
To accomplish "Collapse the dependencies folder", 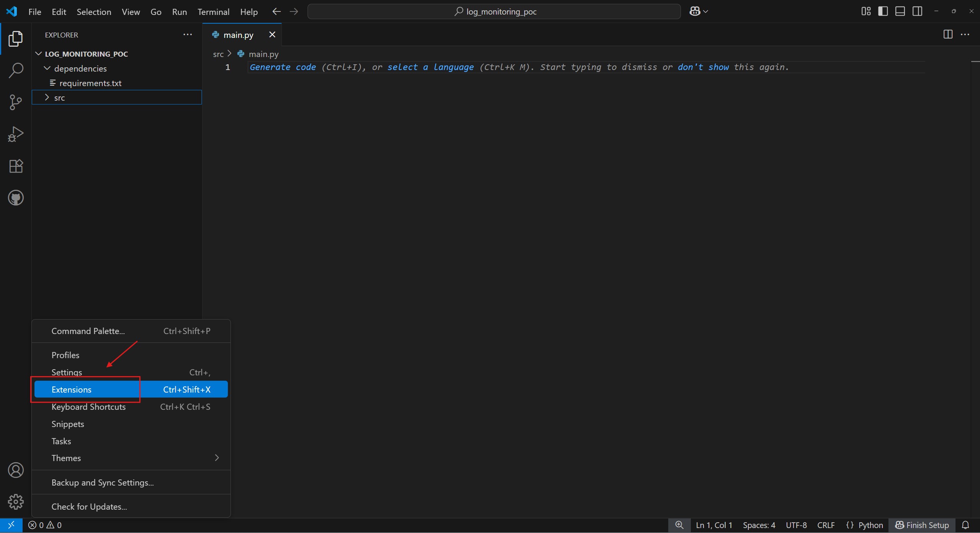I will click(x=80, y=68).
